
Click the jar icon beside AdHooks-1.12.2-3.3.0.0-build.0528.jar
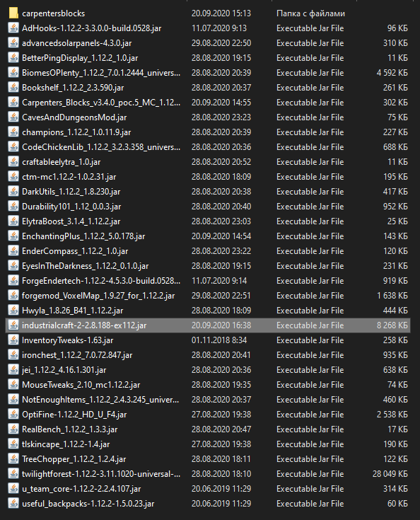[13, 28]
